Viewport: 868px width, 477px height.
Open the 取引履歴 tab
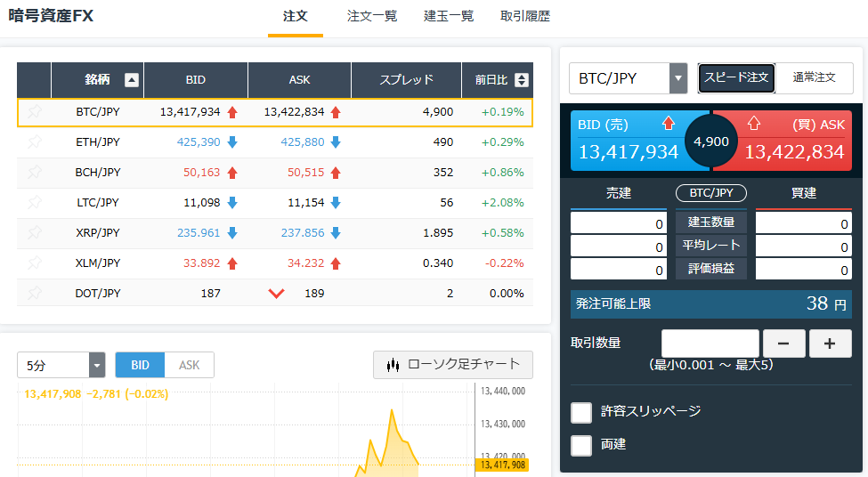point(525,17)
